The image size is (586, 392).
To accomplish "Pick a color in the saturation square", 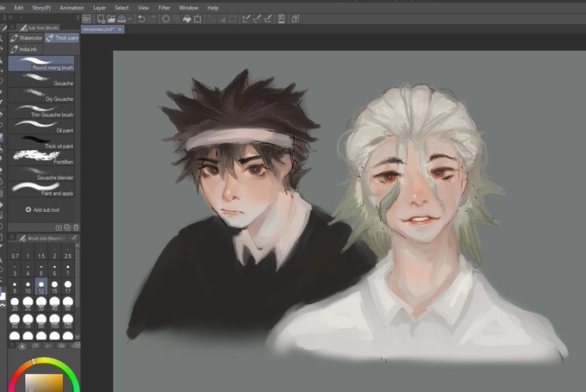I will click(x=44, y=383).
